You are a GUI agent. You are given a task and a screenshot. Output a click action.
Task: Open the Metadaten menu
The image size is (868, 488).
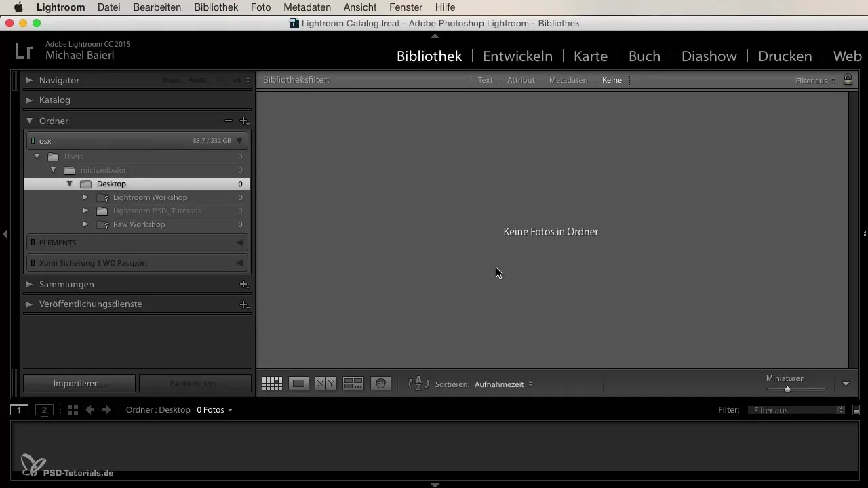[x=307, y=7]
